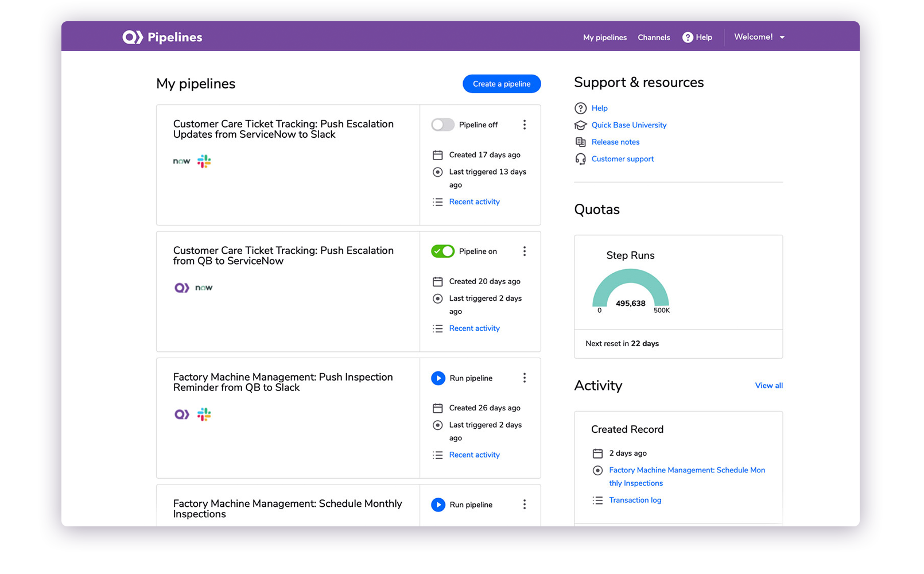Open the Welcome! user dropdown

[759, 37]
